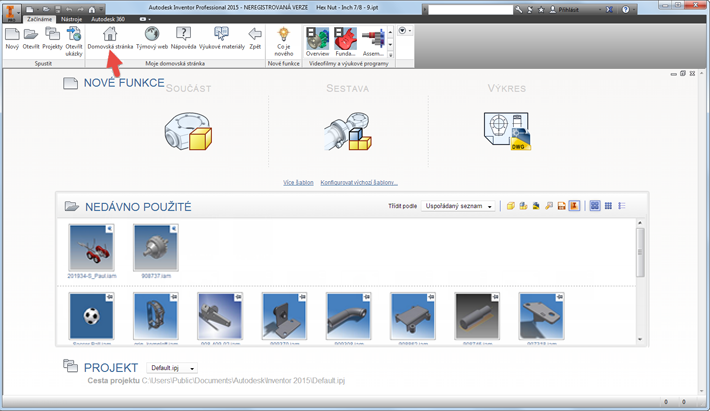The height and width of the screenshot is (411, 710).
Task: Play the Assem... video tutorial
Action: pos(373,41)
